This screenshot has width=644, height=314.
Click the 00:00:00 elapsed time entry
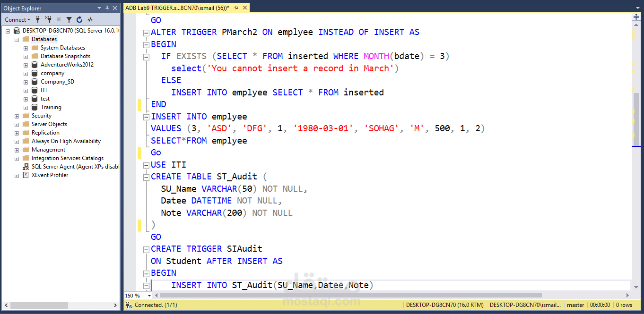click(x=600, y=305)
